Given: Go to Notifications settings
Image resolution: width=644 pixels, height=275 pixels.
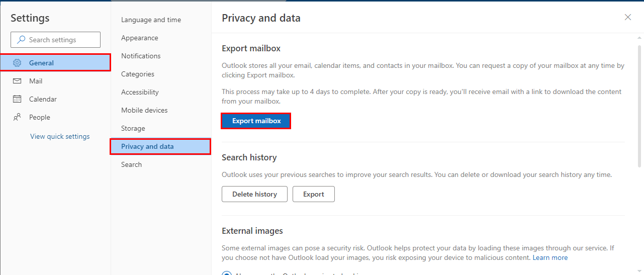Looking at the screenshot, I should (x=141, y=56).
